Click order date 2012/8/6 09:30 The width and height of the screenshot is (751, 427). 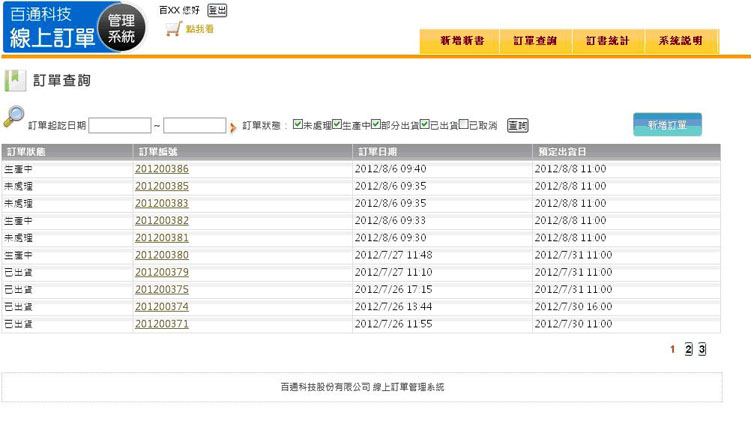[x=390, y=238]
